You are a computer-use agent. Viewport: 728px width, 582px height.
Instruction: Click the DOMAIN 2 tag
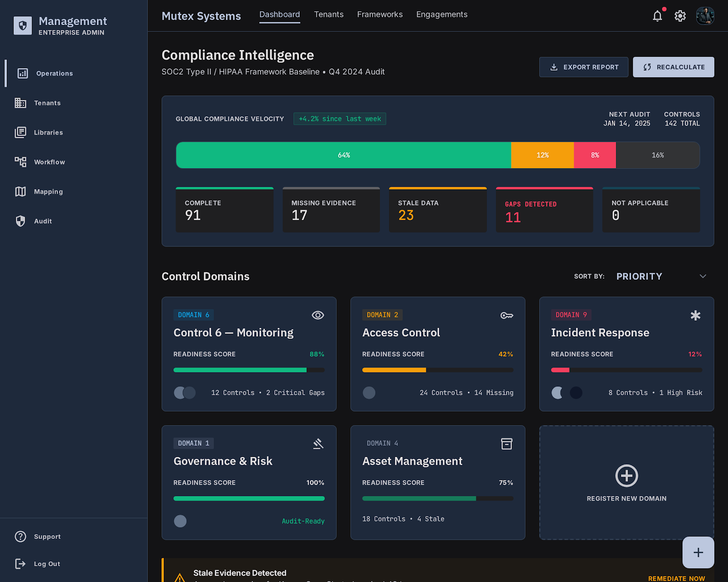382,315
